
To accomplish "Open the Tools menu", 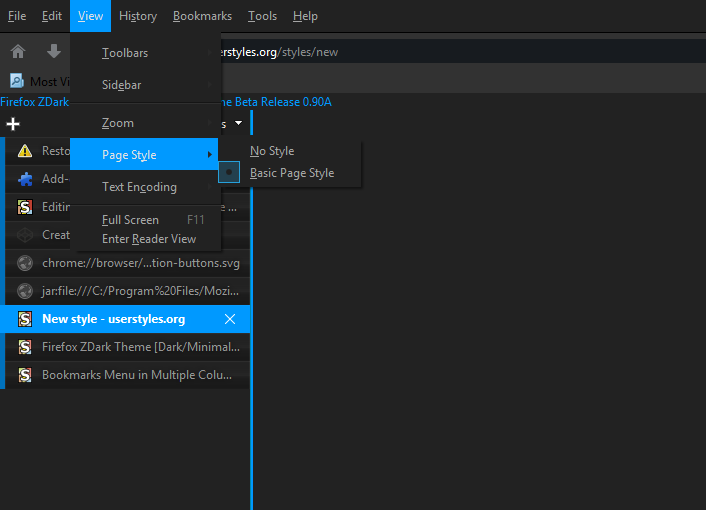I will point(262,16).
